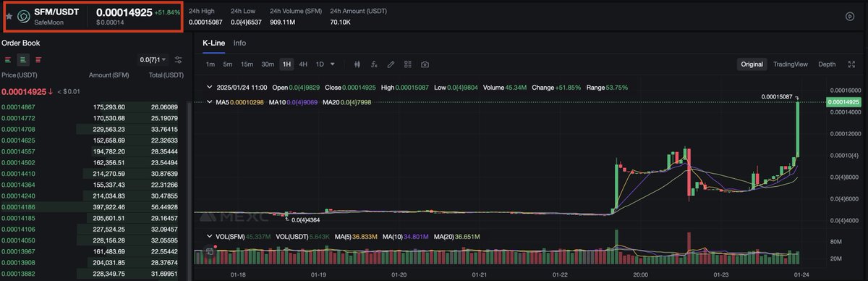Set chart interval to 4H
868x281 pixels.
click(303, 64)
